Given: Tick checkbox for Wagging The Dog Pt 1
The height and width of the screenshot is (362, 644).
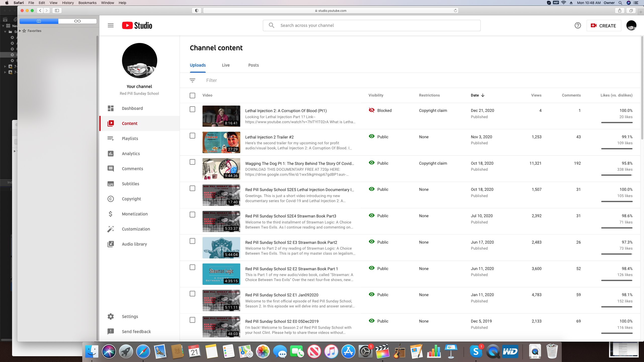Looking at the screenshot, I should pos(192,162).
